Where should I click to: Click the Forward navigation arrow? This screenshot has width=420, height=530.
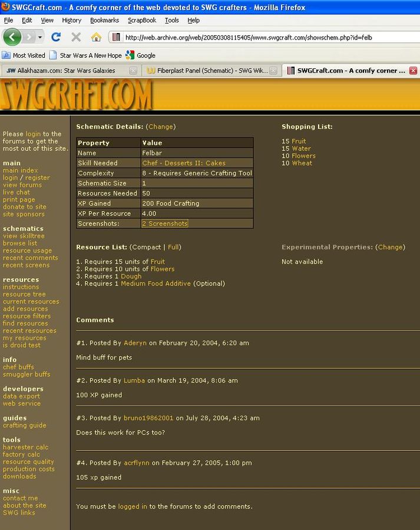coord(28,37)
